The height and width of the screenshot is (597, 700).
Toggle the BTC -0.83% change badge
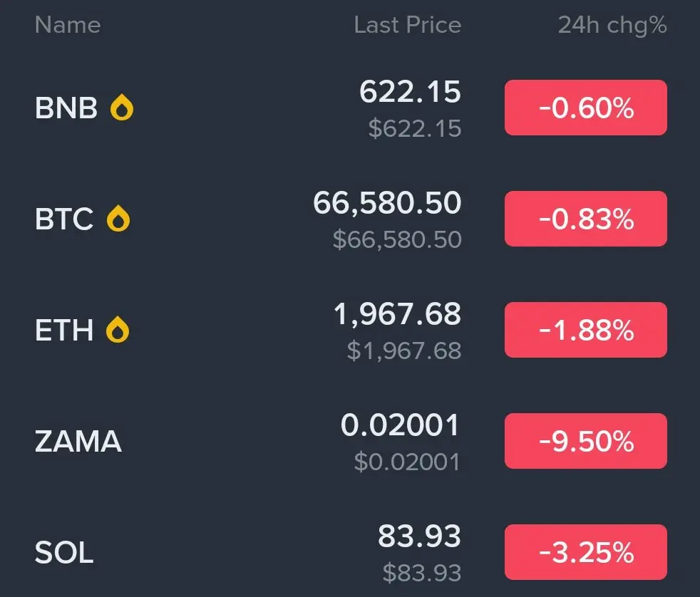pos(585,219)
